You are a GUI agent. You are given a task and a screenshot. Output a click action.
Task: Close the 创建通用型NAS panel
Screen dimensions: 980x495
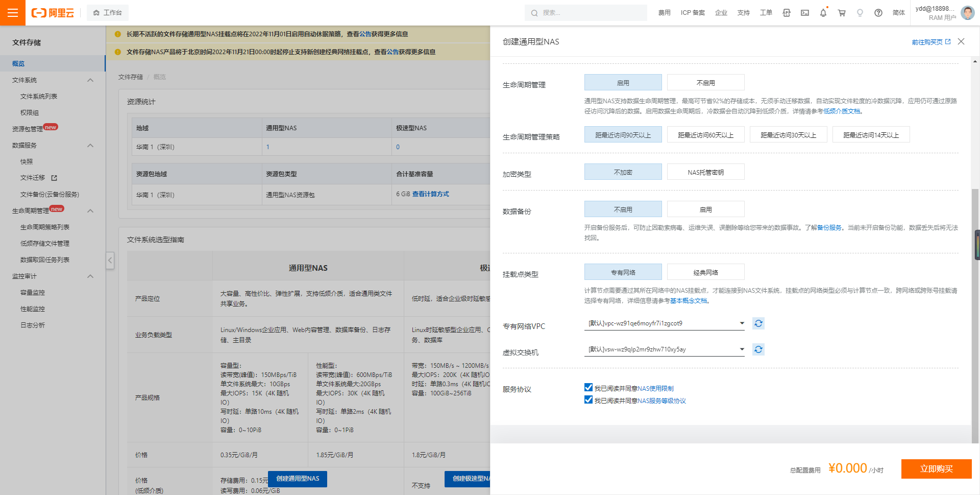coord(961,41)
